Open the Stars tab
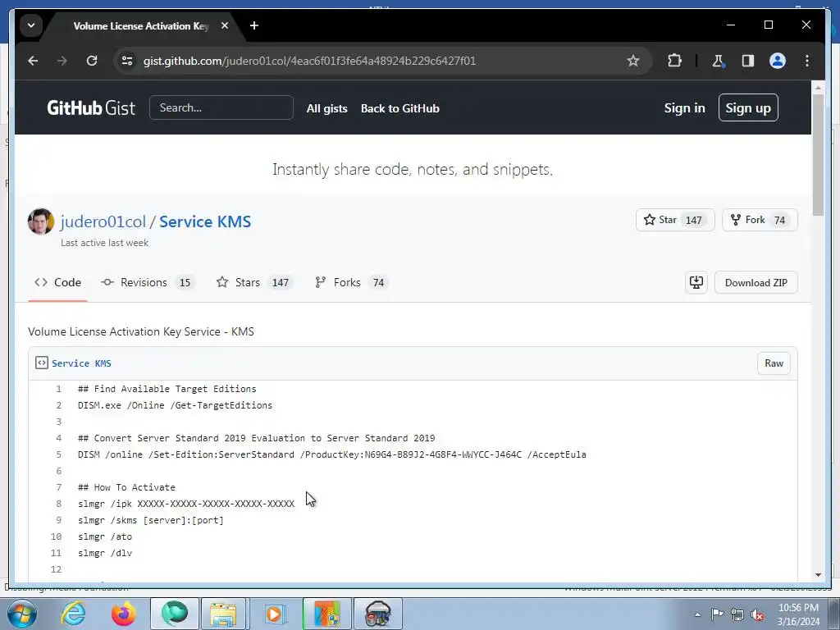840x630 pixels. click(254, 282)
